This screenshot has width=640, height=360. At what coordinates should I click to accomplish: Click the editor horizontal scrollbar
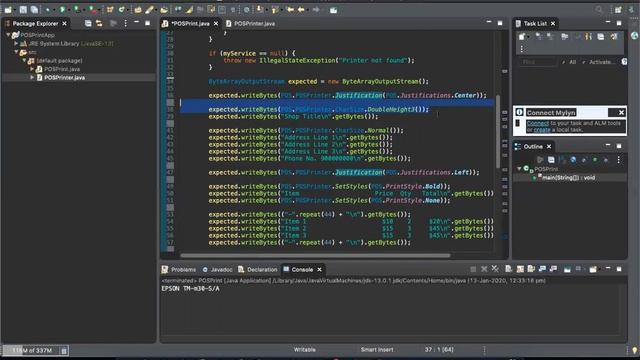315,256
